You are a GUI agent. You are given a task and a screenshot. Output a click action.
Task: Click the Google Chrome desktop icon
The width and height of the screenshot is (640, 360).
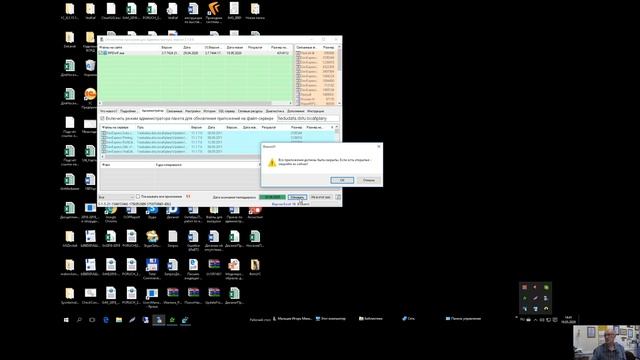point(111,212)
